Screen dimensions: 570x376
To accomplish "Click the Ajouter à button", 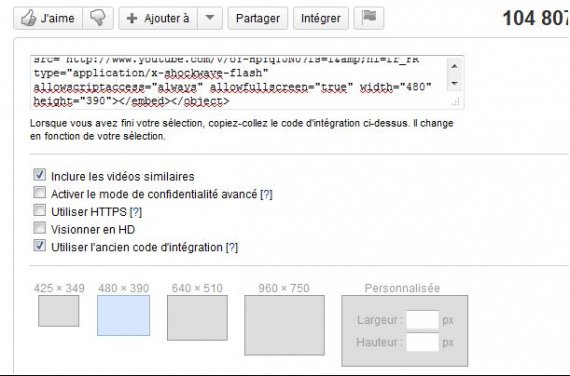I will (x=158, y=18).
